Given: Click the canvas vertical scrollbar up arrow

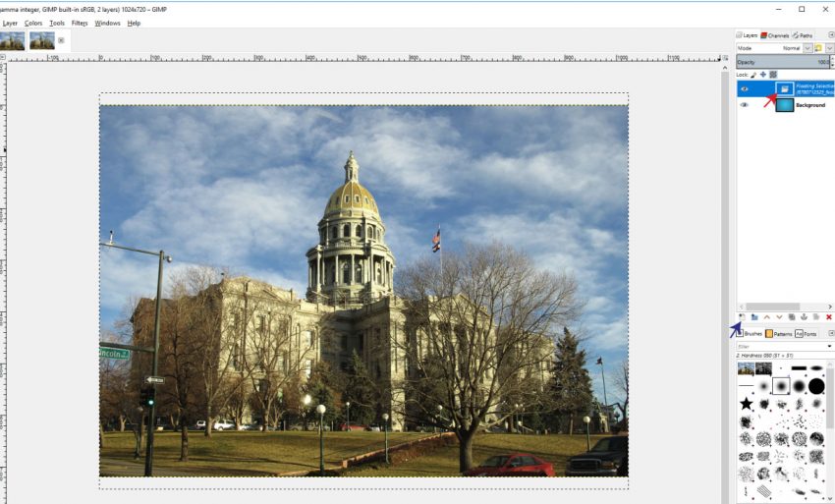Looking at the screenshot, I should click(724, 68).
